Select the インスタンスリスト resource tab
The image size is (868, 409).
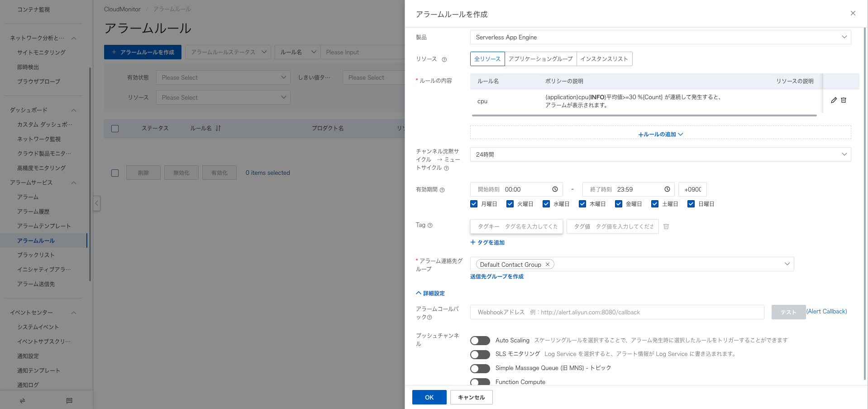coord(604,59)
